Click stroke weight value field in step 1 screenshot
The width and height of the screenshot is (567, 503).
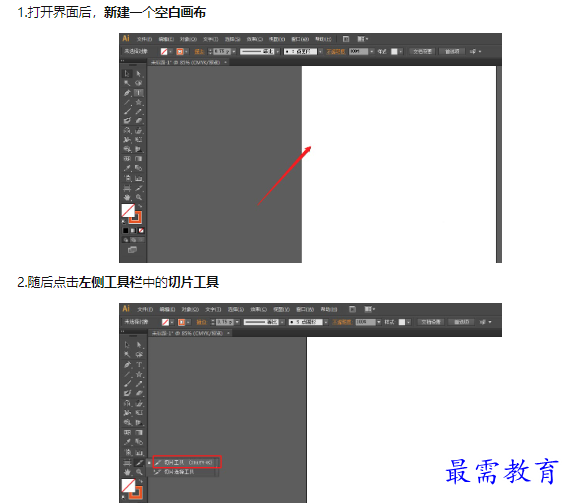pyautogui.click(x=222, y=52)
